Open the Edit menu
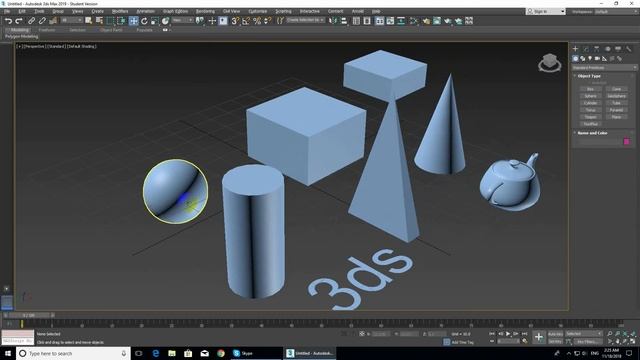 coord(22,11)
